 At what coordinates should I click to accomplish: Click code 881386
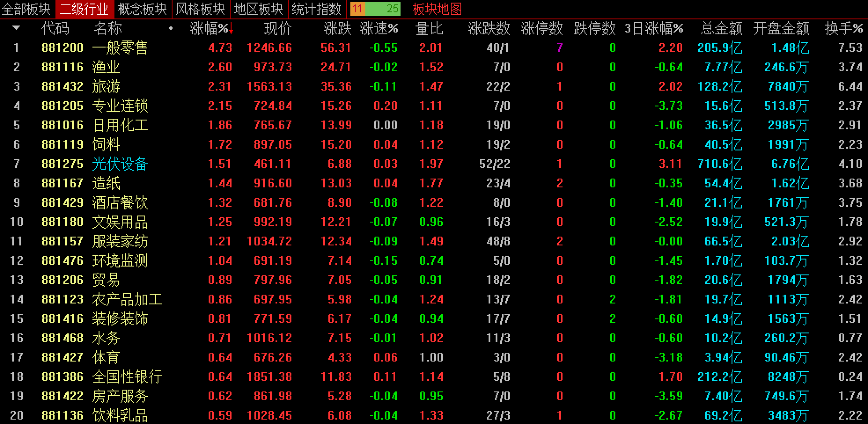pyautogui.click(x=63, y=376)
